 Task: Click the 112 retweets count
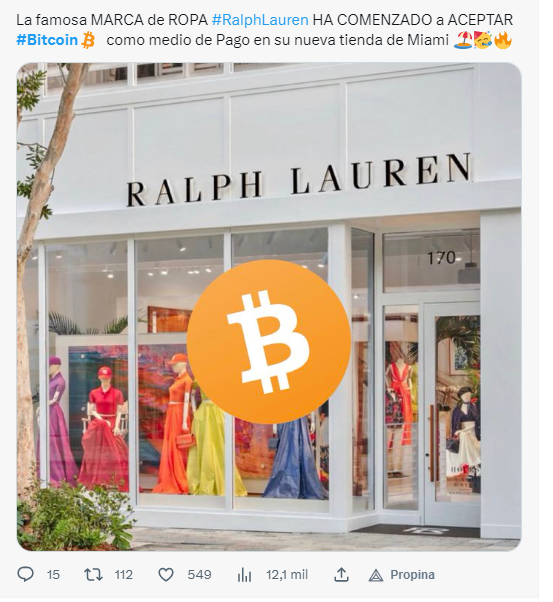pyautogui.click(x=124, y=575)
